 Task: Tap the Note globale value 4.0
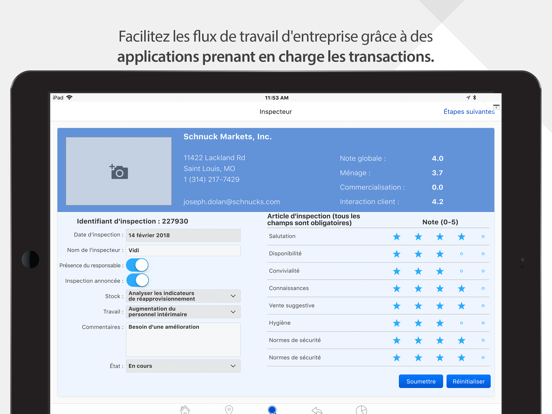click(x=438, y=158)
